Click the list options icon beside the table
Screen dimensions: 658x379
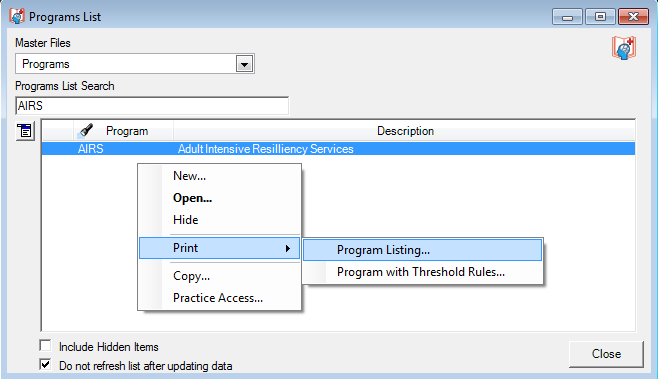(25, 131)
